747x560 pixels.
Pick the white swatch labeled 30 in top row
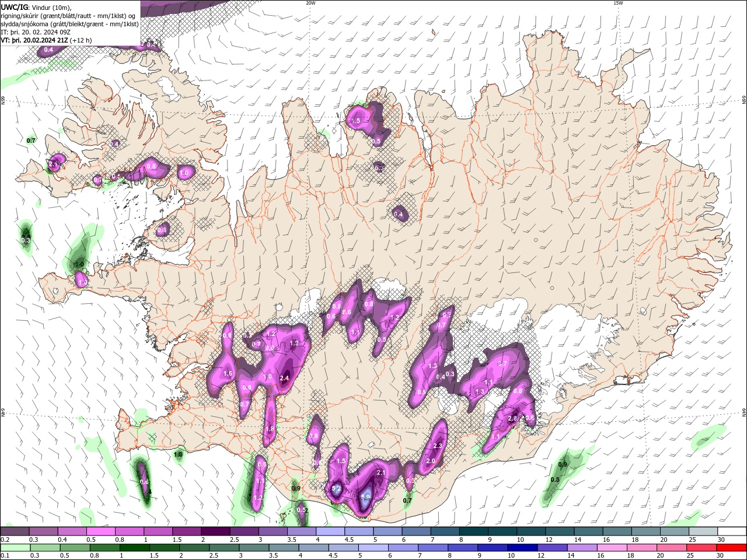[731, 531]
